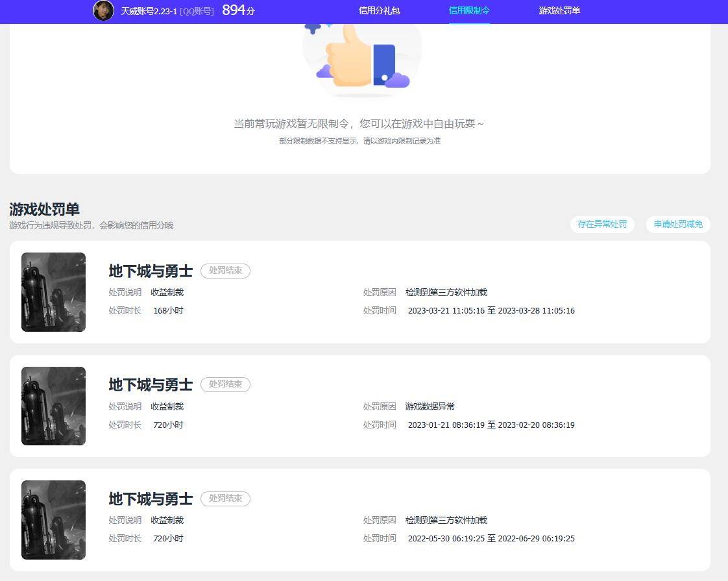Click the 894分 credit score display
Viewport: 728px width, 581px height.
coord(238,10)
